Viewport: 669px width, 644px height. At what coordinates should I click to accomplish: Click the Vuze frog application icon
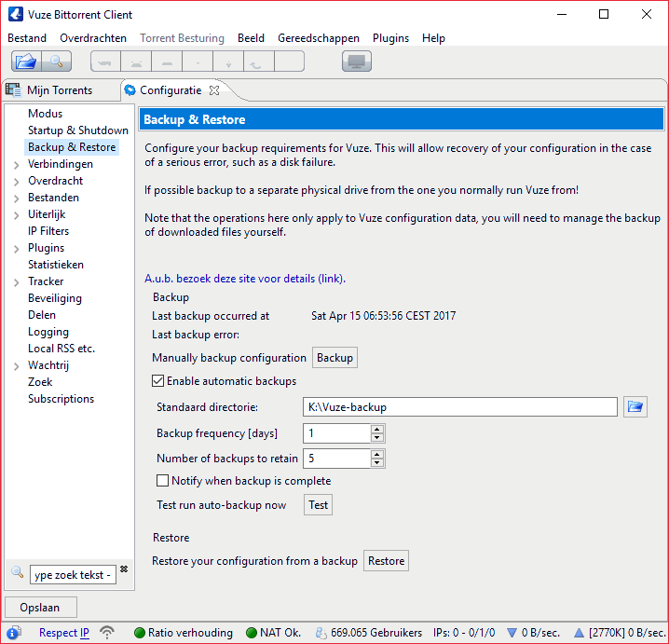click(16, 14)
